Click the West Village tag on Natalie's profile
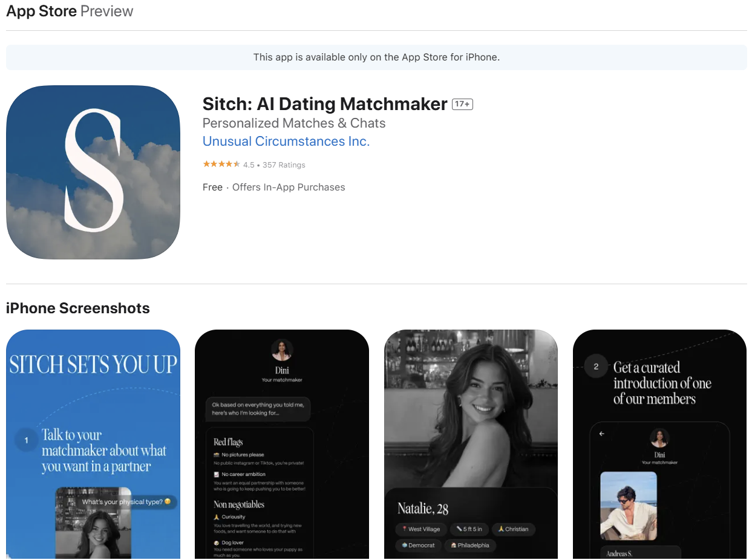This screenshot has height=560, width=752. pos(420,529)
